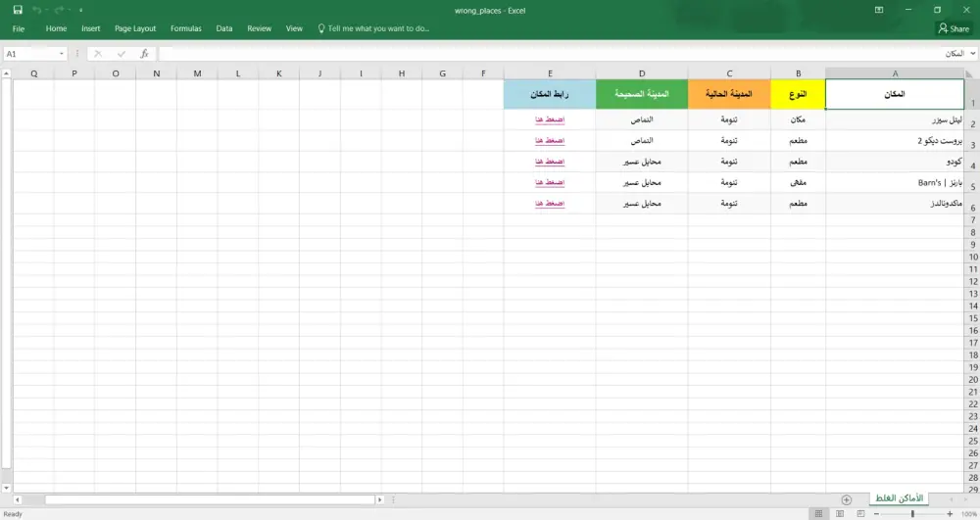Image resolution: width=980 pixels, height=520 pixels.
Task: Click the horizontal scrollbar right arrow
Action: click(379, 500)
